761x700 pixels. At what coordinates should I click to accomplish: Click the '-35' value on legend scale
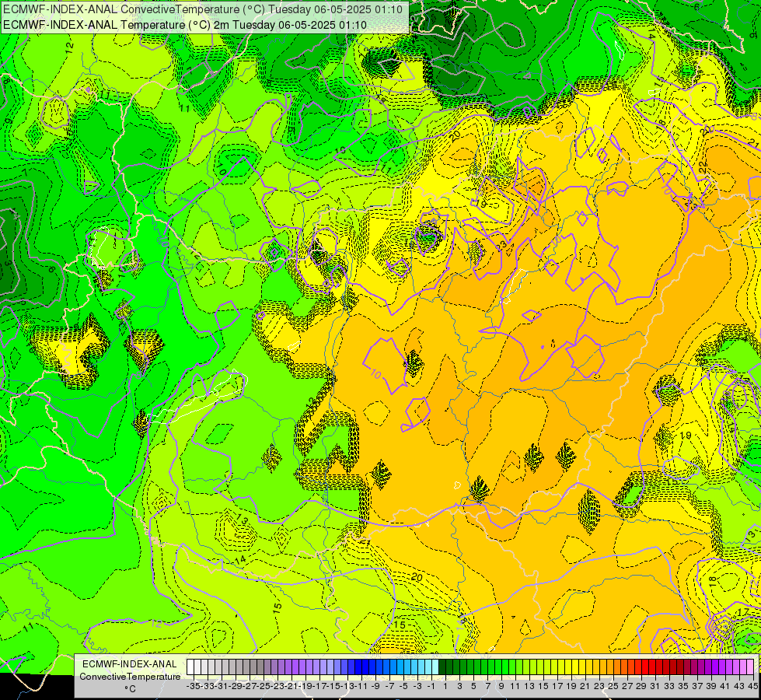tap(193, 686)
